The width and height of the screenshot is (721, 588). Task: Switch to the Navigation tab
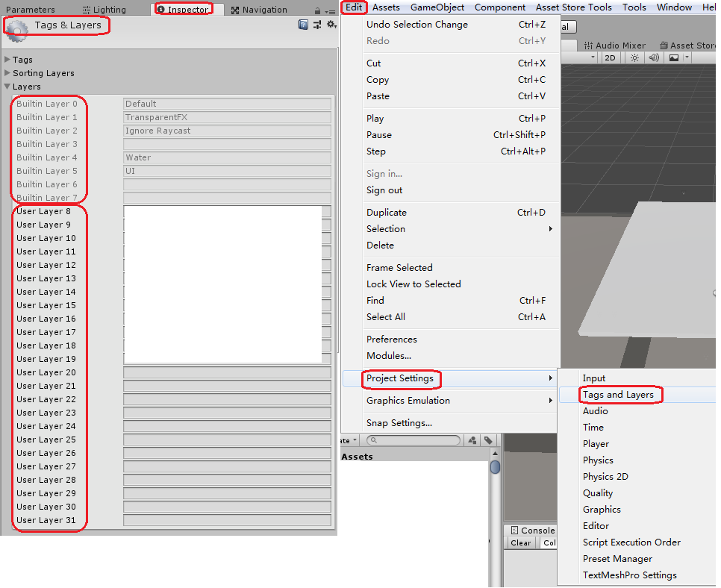[x=259, y=10]
